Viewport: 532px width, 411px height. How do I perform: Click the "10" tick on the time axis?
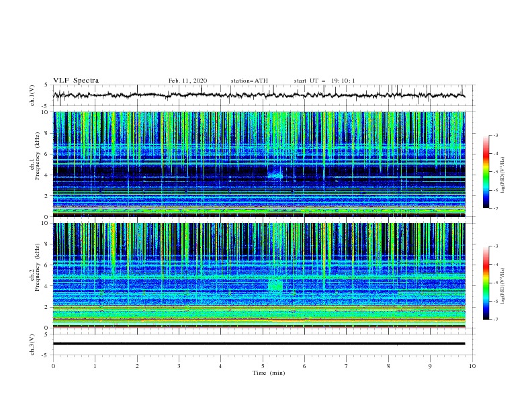coord(472,366)
